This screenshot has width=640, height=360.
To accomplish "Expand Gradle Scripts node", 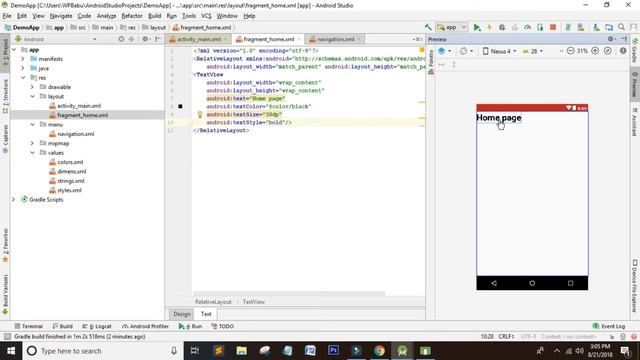I will [13, 200].
